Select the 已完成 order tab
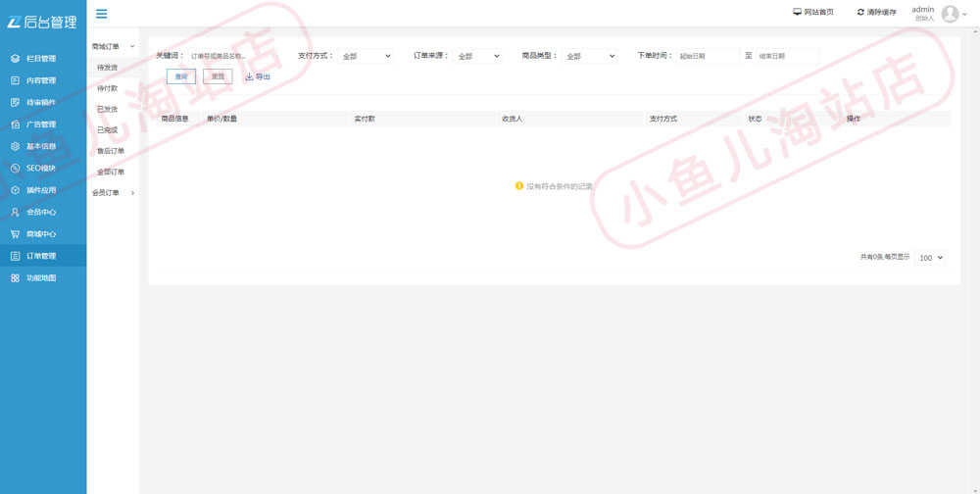The height and width of the screenshot is (494, 980). pyautogui.click(x=108, y=130)
